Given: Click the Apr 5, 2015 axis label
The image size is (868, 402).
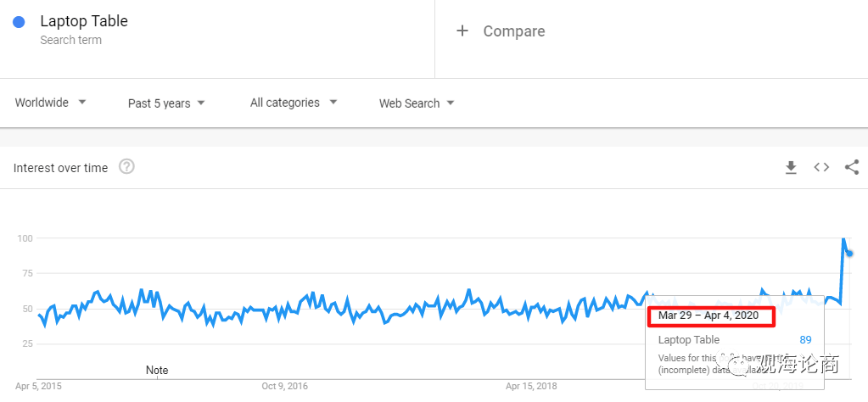Looking at the screenshot, I should (38, 387).
